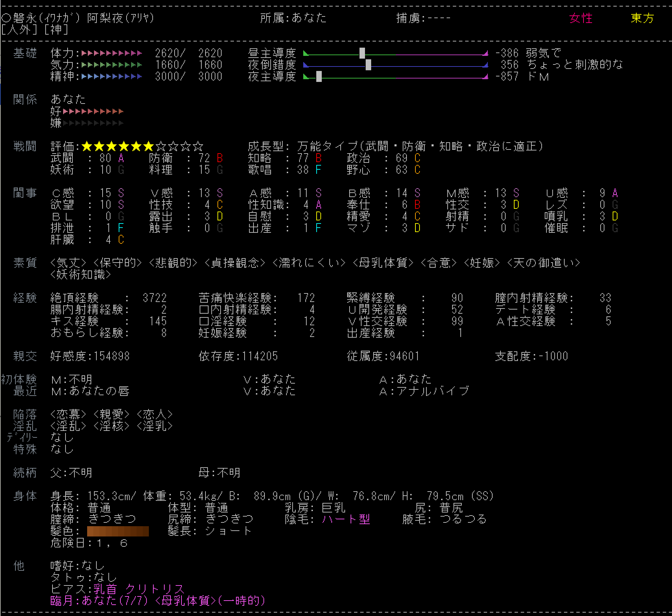Click the pink ハート型 text
Screen dimensions: 672x616
[346, 519]
